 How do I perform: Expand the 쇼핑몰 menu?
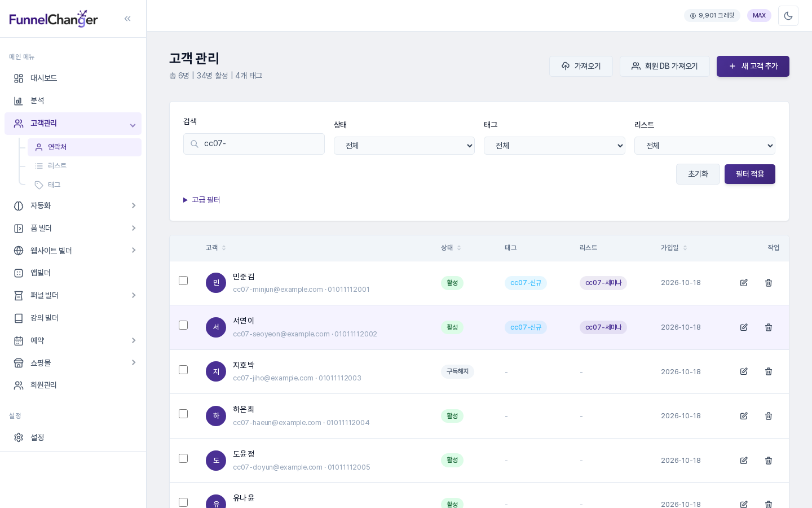click(x=73, y=363)
